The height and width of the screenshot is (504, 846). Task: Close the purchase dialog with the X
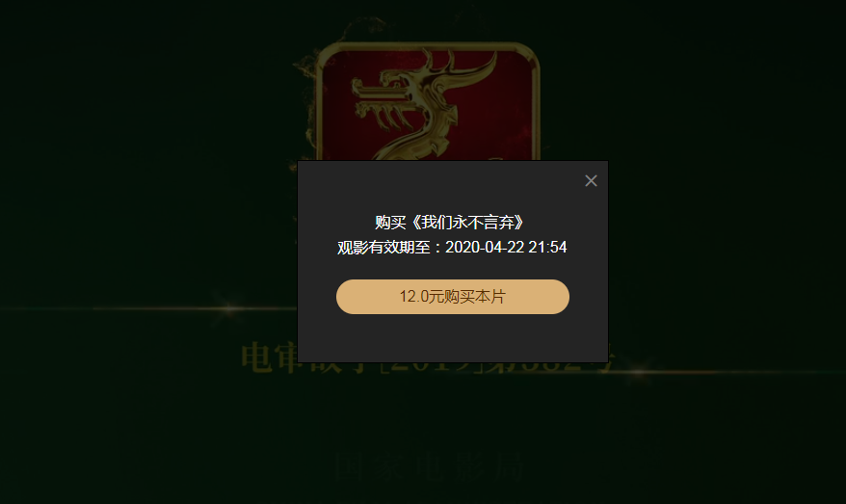(x=591, y=181)
